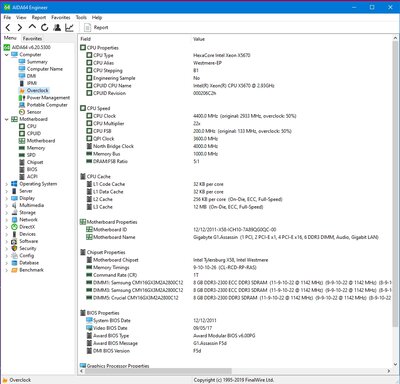Image resolution: width=400 pixels, height=384 pixels.
Task: Switch to the Favorites panel tab
Action: (32, 38)
